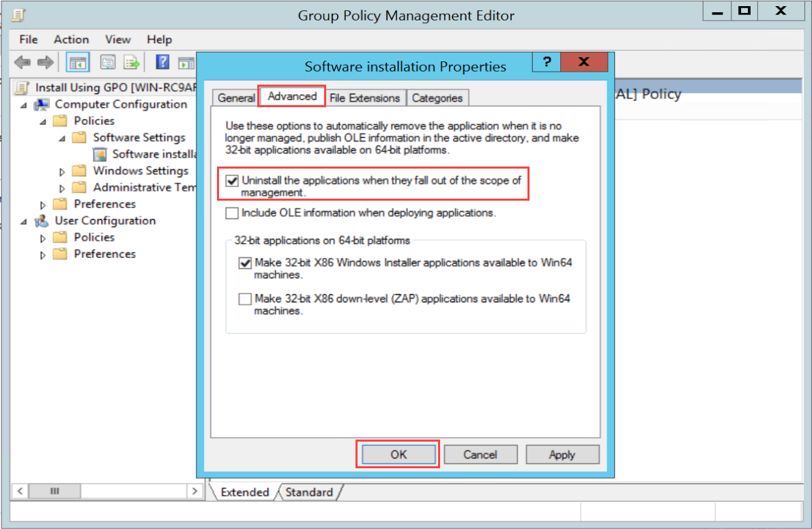Open the Action menu
Image resolution: width=812 pixels, height=529 pixels.
click(71, 40)
